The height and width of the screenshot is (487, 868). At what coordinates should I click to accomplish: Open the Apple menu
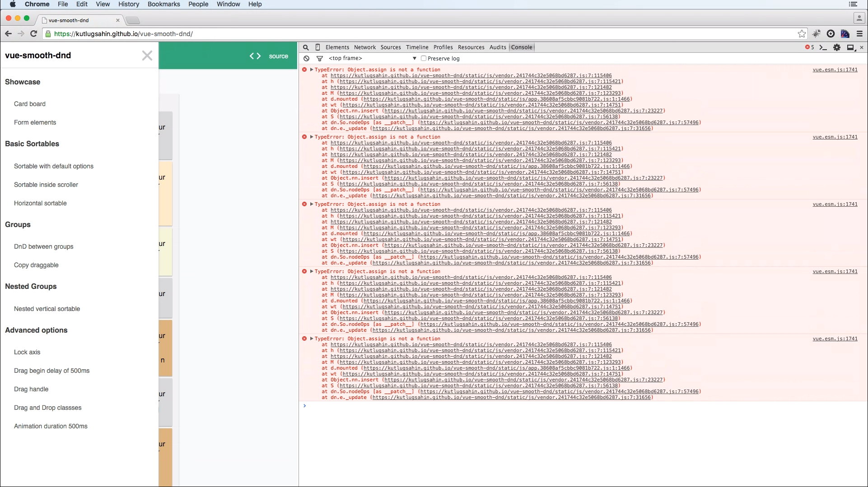[x=13, y=4]
